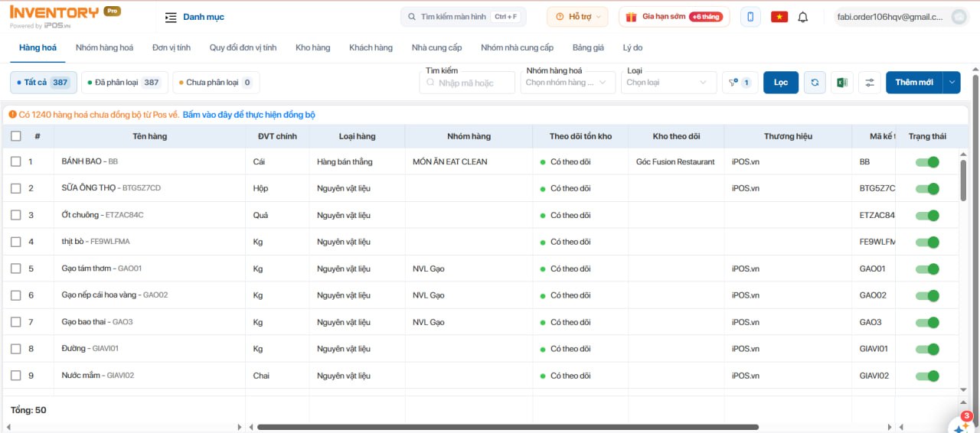The image size is (980, 433).
Task: Click Gia hạn sớm button
Action: pyautogui.click(x=674, y=17)
